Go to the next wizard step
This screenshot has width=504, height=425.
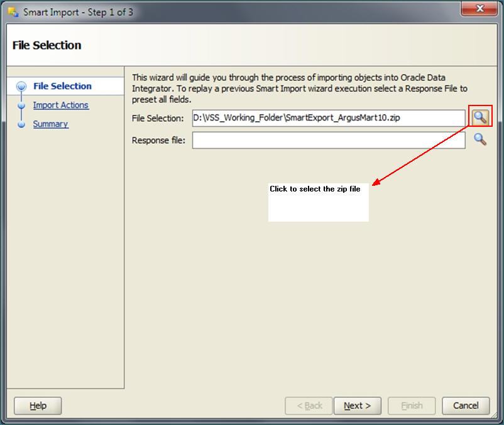358,406
